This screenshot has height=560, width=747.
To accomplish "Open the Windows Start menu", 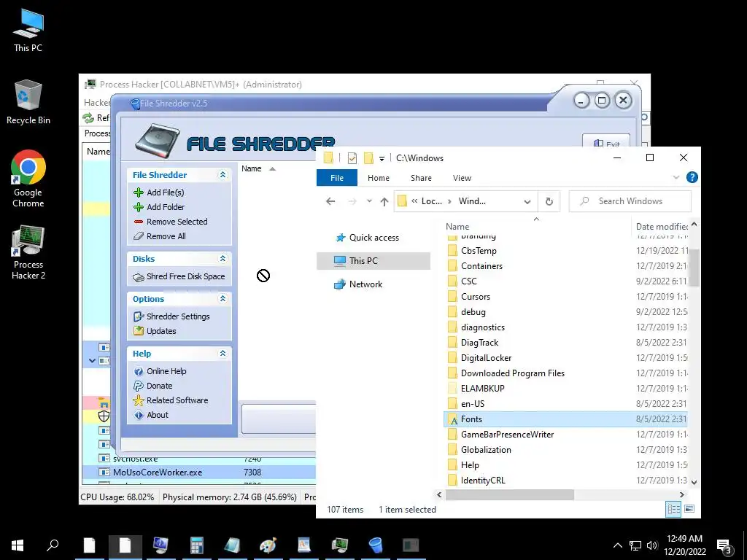I will (x=18, y=545).
